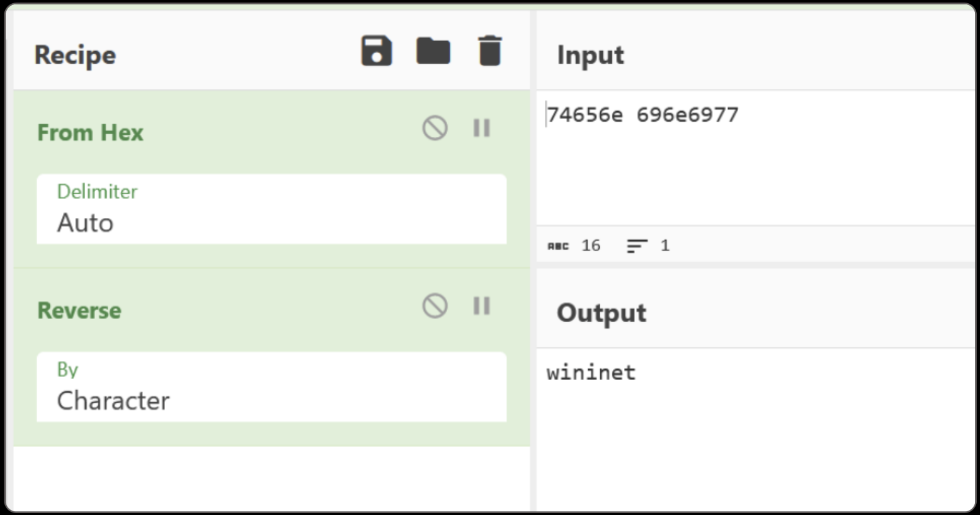Click the empty recipe area below Reverse
Screen dimensions: 980x515
pos(271,478)
